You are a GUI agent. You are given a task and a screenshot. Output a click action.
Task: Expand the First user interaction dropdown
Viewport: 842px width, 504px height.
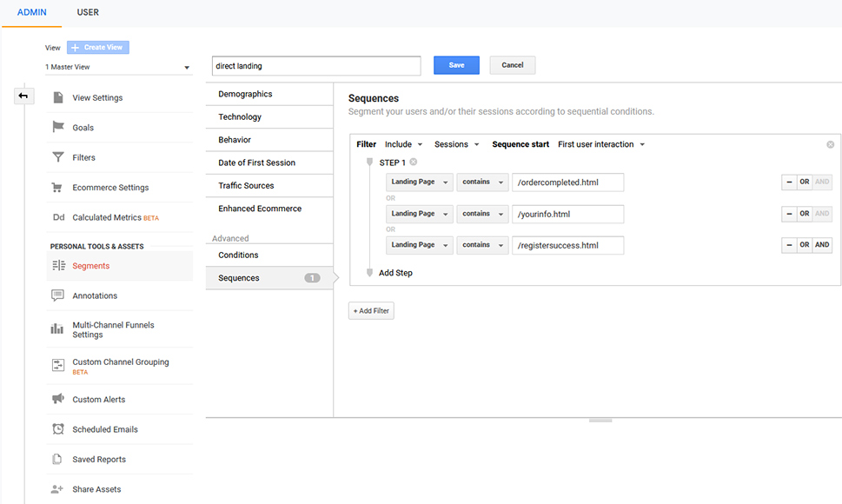601,144
